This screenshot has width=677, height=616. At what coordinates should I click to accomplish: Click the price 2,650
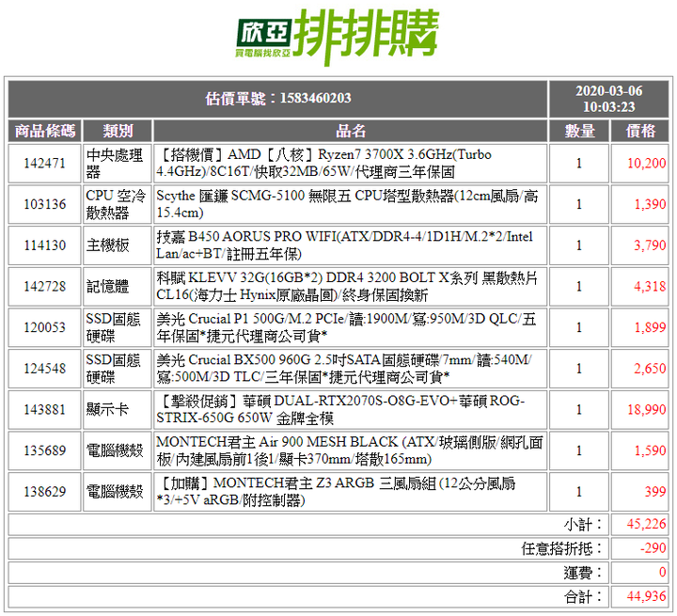[650, 369]
